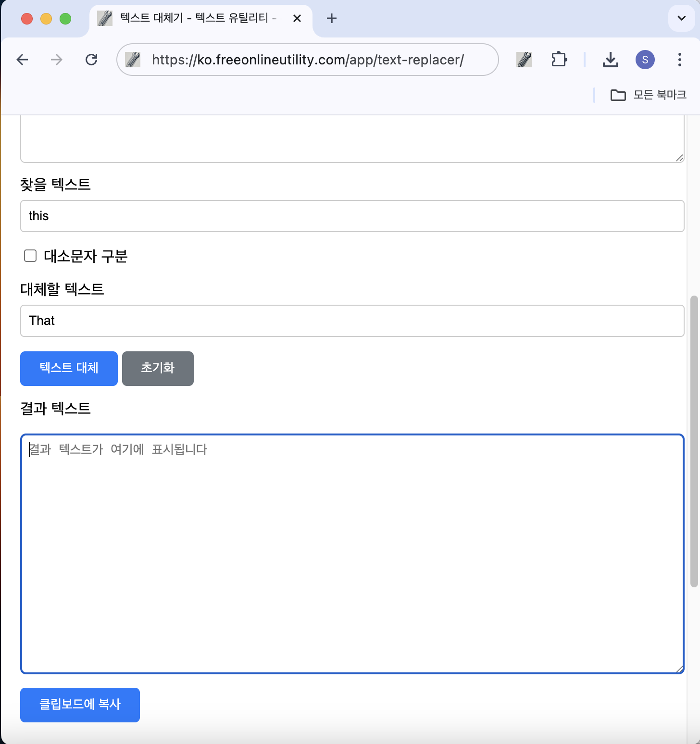Reload the page with the refresh icon
The width and height of the screenshot is (700, 744).
coord(91,60)
